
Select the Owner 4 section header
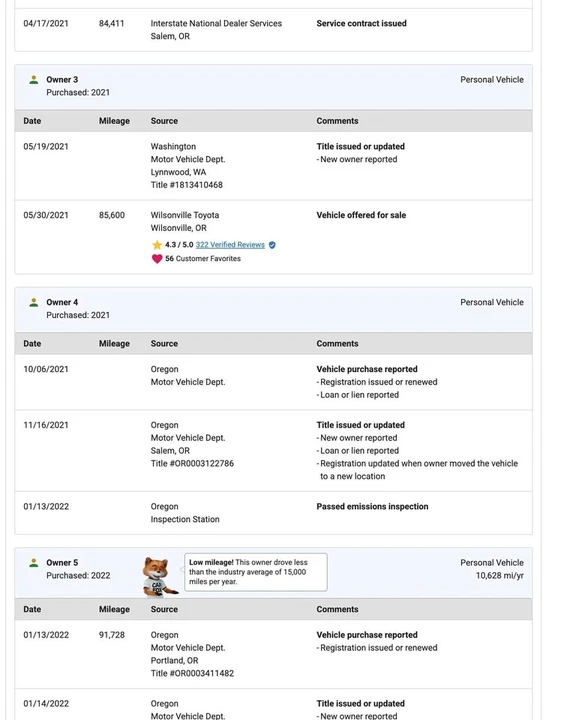click(x=273, y=310)
